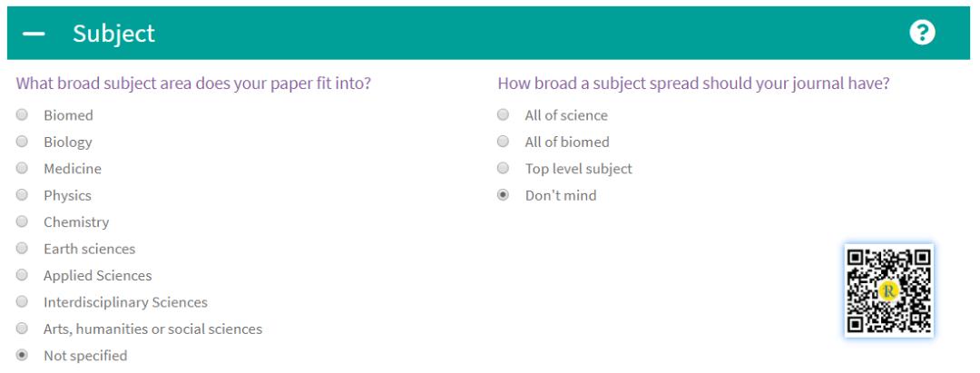Select the Not specified radio button
980x373 pixels.
[x=22, y=356]
